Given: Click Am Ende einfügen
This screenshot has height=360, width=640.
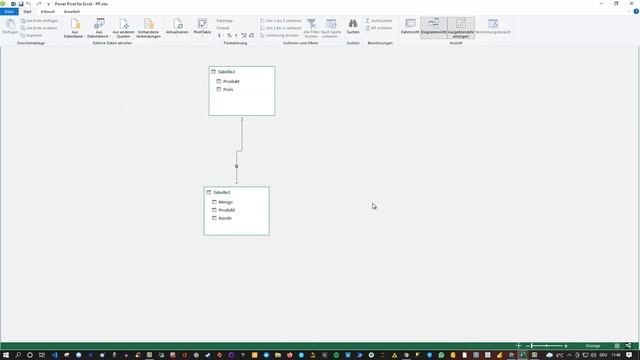Looking at the screenshot, I should [39, 20].
